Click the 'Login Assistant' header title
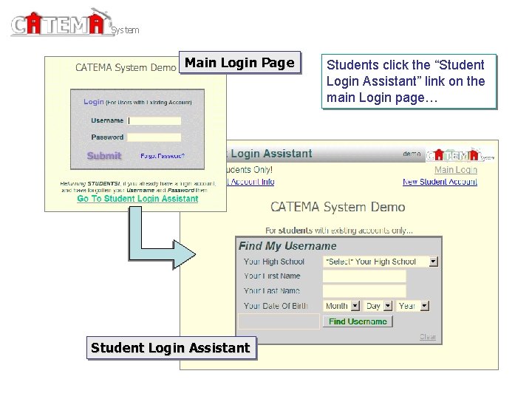Image resolution: width=532 pixels, height=399 pixels. tap(271, 154)
